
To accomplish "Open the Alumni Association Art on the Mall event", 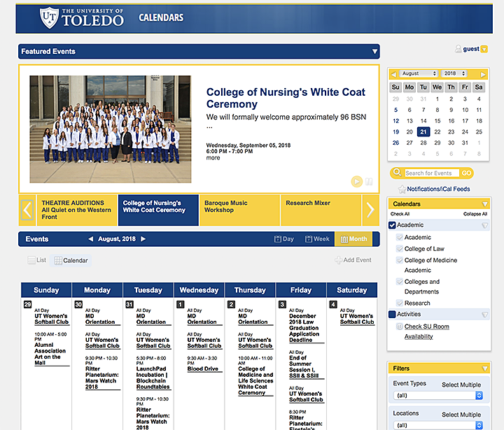I will 50,354.
